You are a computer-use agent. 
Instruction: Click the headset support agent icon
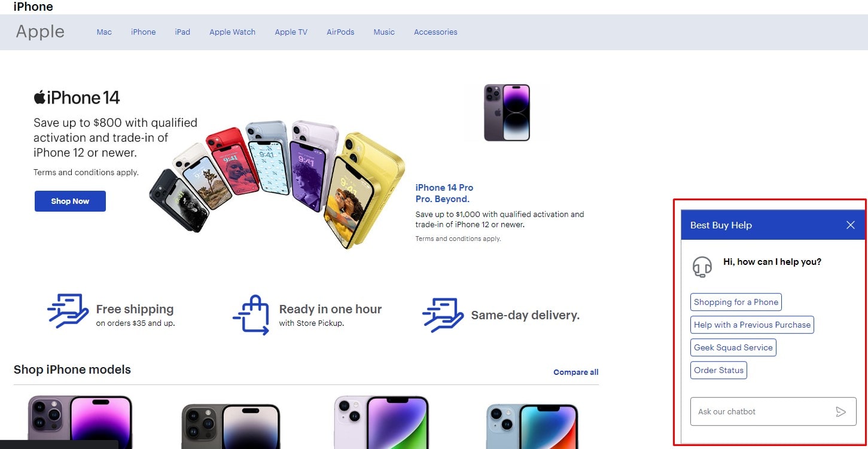(x=702, y=267)
